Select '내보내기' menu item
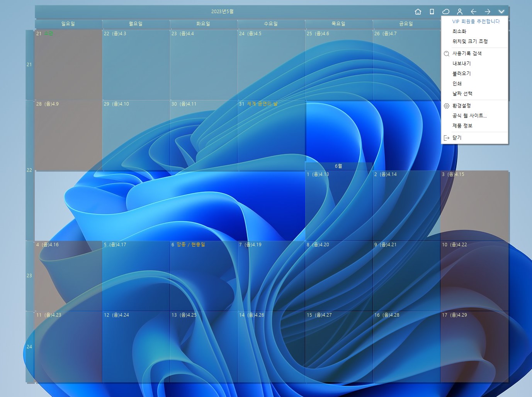 point(475,63)
